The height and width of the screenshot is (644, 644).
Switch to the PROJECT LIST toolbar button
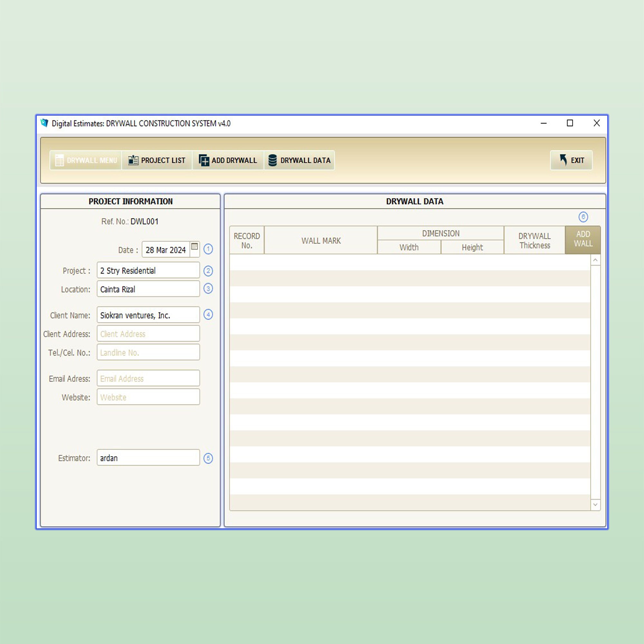(x=157, y=160)
